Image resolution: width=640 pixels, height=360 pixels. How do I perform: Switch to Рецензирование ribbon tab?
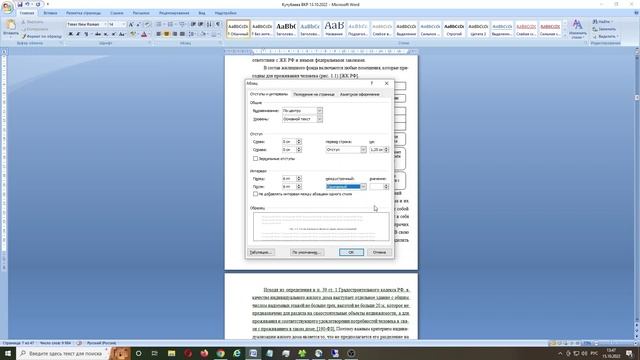tap(174, 13)
